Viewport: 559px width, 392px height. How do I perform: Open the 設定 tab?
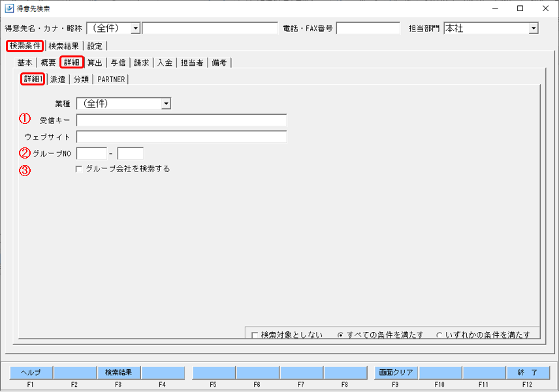pos(95,46)
